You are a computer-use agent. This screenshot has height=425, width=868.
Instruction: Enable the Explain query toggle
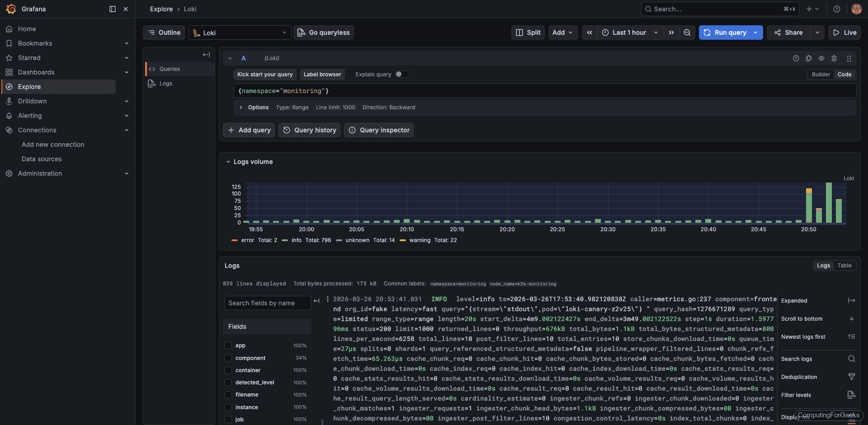click(x=401, y=74)
